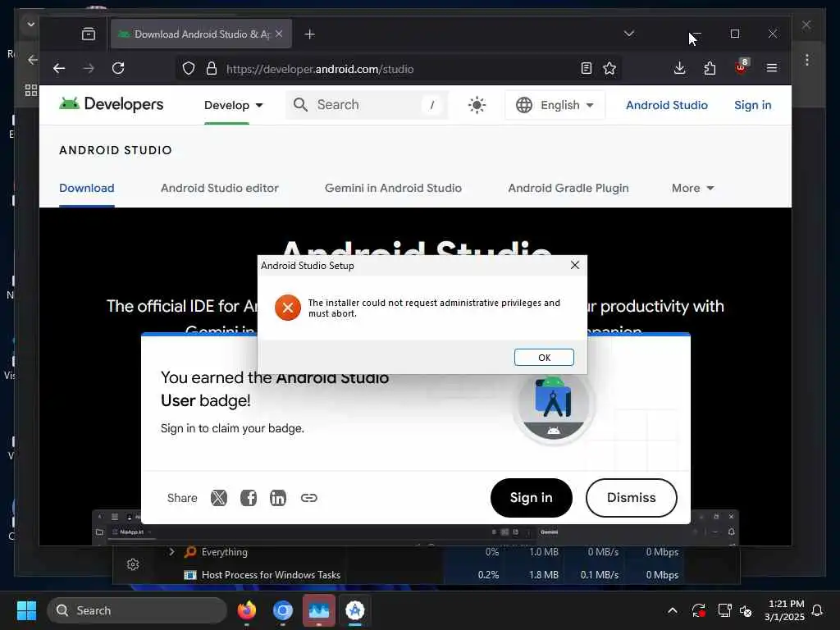
Task: Open Task Manager settings gear icon
Action: pyautogui.click(x=133, y=564)
